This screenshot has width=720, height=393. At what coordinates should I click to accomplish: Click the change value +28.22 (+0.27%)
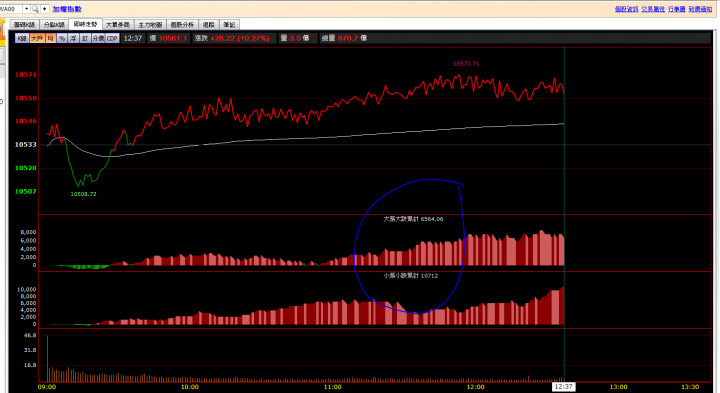240,39
